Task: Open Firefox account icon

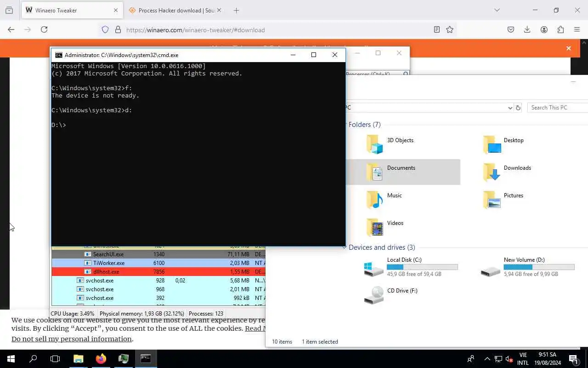Action: point(544,29)
